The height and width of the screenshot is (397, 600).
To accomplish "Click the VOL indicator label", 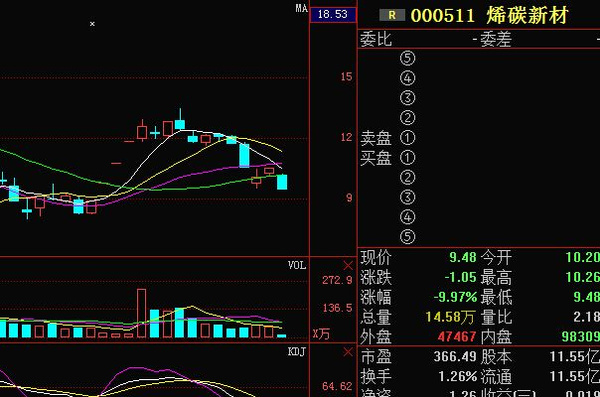I will click(x=297, y=265).
